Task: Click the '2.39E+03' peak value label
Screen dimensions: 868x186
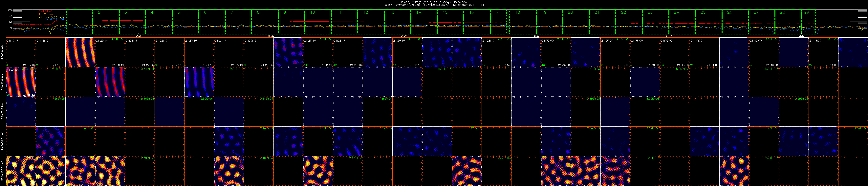Action: [x=147, y=158]
